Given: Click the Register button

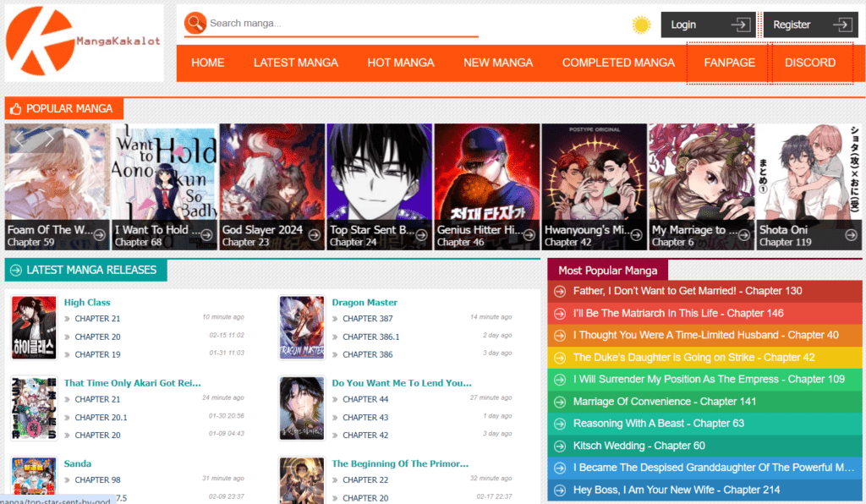Looking at the screenshot, I should click(811, 25).
